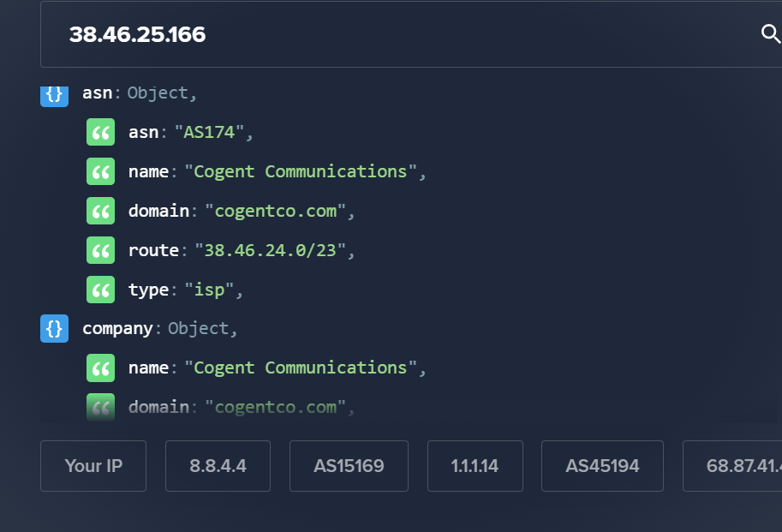
Task: Click the search magnifier icon
Action: (x=771, y=34)
